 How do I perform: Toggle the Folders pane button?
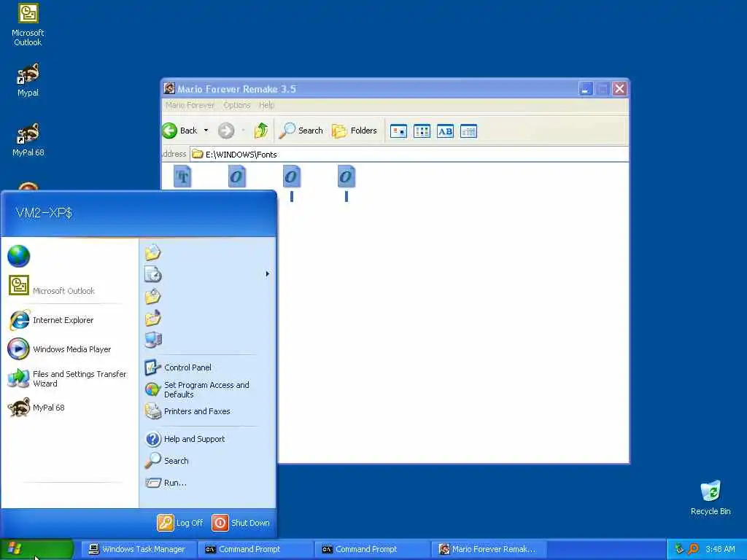pyautogui.click(x=355, y=131)
